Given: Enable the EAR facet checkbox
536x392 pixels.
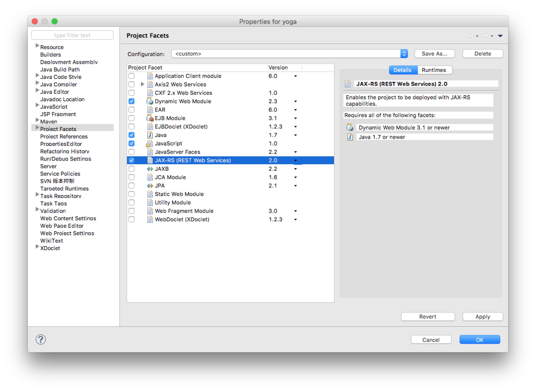Looking at the screenshot, I should tap(132, 110).
